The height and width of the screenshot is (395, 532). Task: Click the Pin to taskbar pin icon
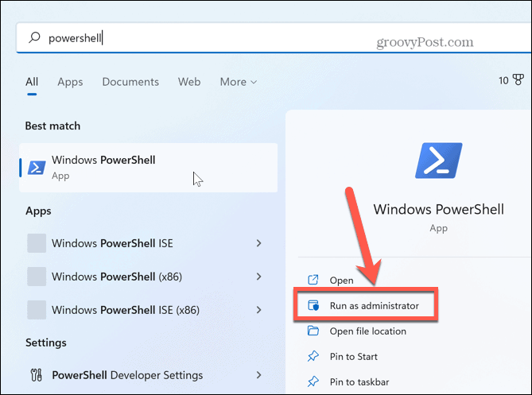[x=313, y=381]
